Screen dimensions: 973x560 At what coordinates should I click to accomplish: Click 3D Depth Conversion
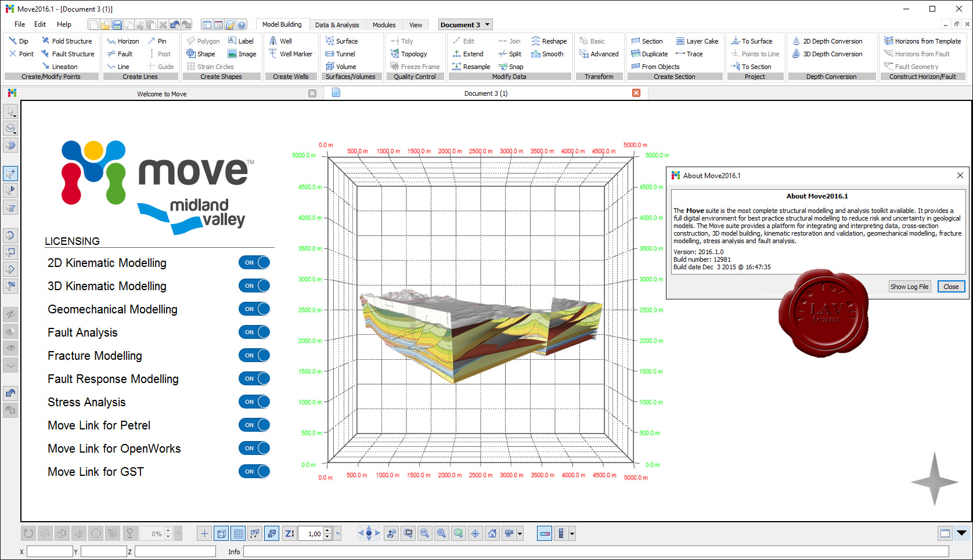tap(827, 54)
